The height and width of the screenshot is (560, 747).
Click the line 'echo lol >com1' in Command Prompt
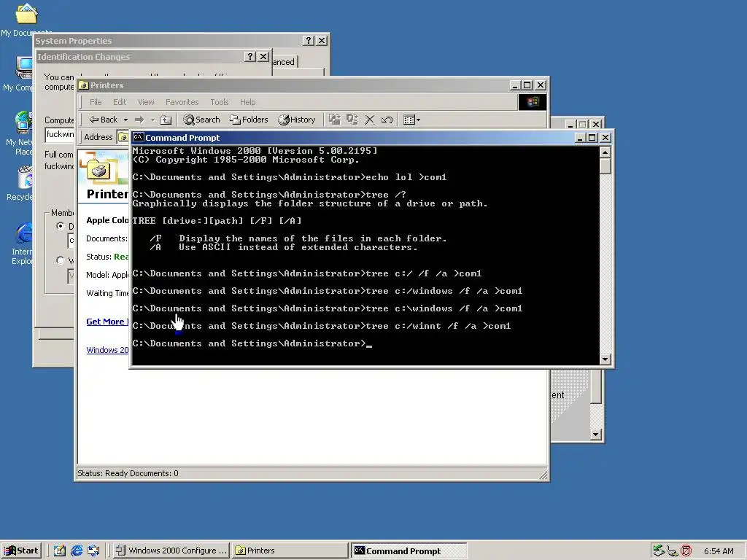pos(406,177)
